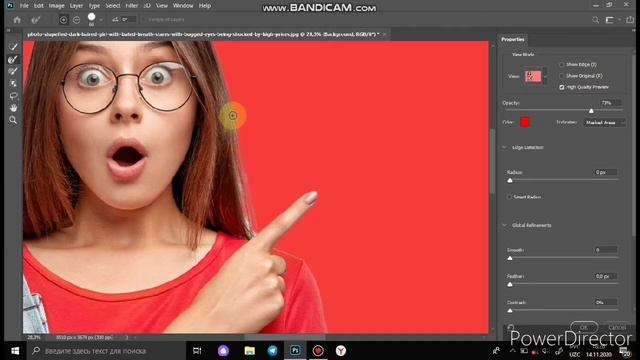640x360 pixels.
Task: Choose the add-to-selection plus mode
Action: coord(63,19)
